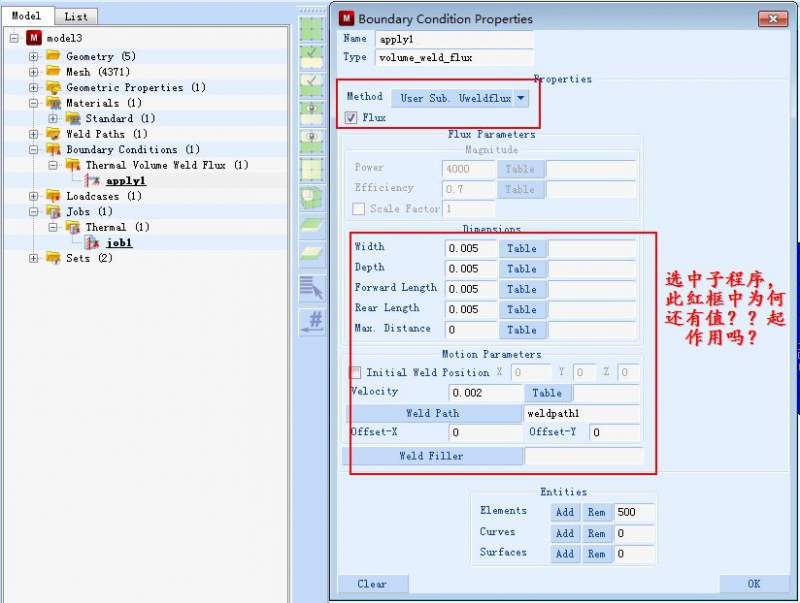This screenshot has height=603, width=800.
Task: Click the Table button for Width
Action: [522, 248]
